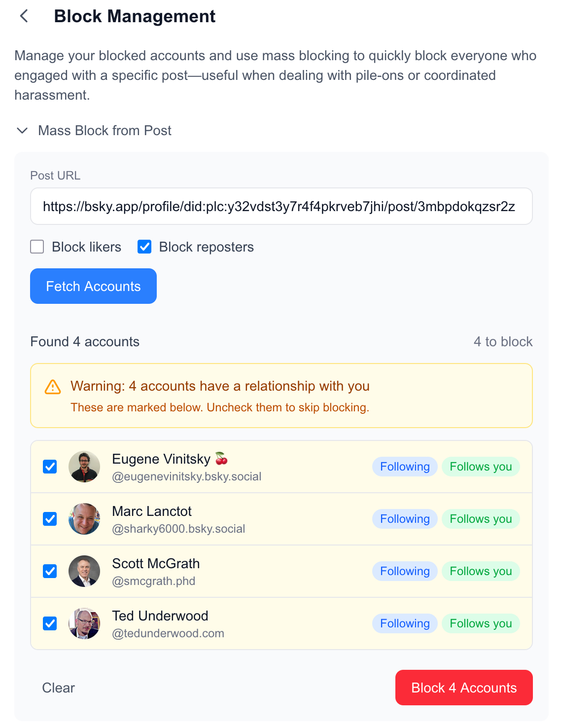Uncheck Eugene Vinitsky from the block list
561x728 pixels.
pyautogui.click(x=50, y=467)
